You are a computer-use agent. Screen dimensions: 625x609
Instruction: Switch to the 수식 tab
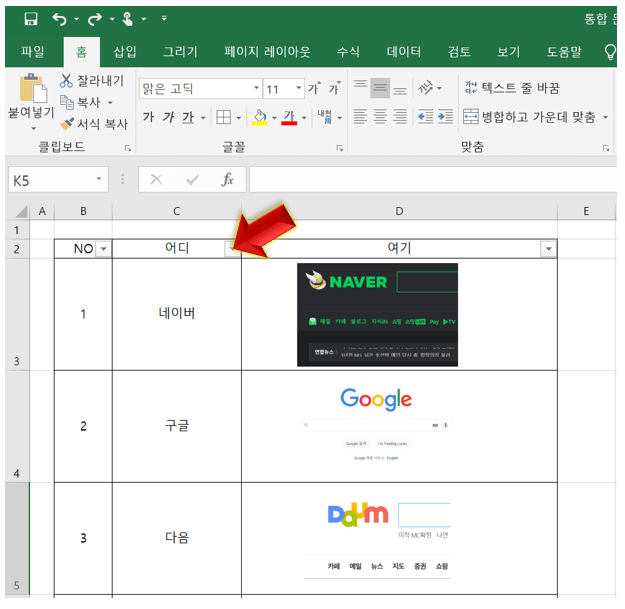(348, 51)
